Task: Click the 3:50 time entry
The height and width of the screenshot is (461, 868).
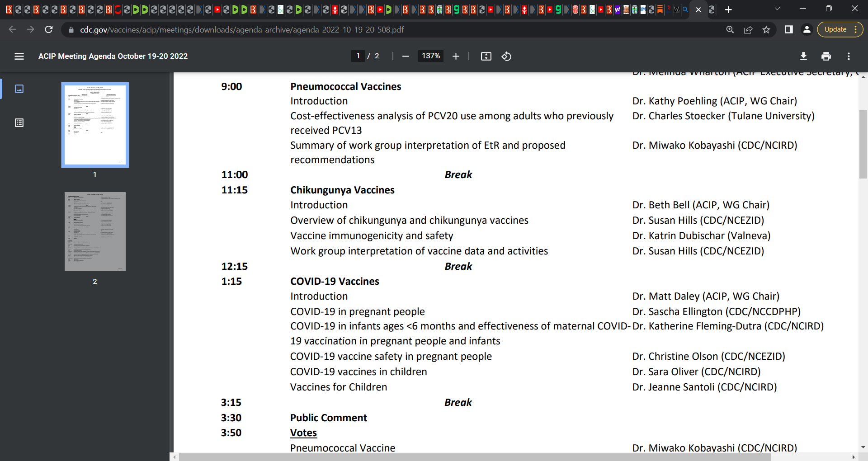Action: (231, 433)
